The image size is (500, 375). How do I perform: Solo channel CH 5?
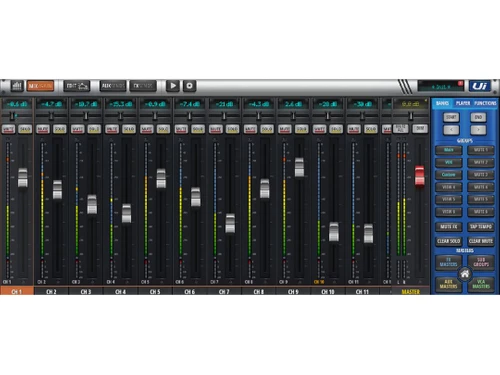[x=163, y=129]
